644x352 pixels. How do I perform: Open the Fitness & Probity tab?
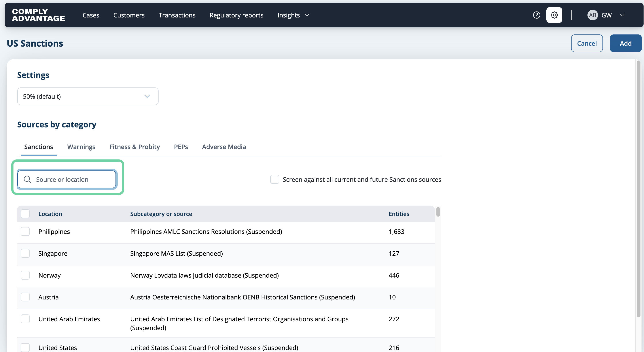pos(135,147)
